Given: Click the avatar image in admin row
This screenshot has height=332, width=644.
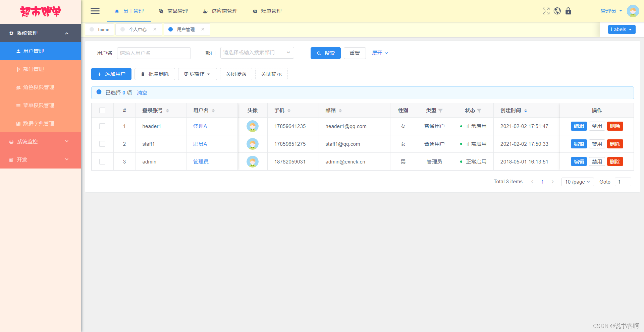Looking at the screenshot, I should click(x=253, y=162).
